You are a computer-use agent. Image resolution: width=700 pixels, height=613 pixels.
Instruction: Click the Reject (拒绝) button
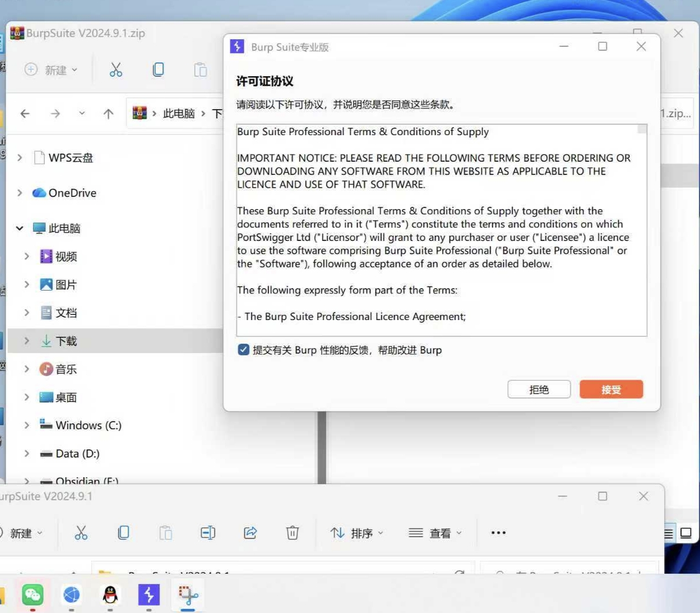click(539, 389)
